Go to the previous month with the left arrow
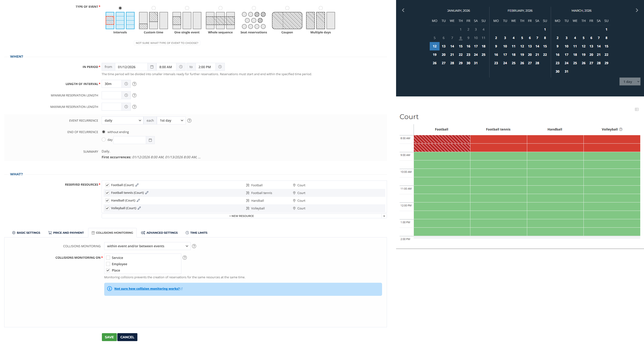 (x=403, y=10)
